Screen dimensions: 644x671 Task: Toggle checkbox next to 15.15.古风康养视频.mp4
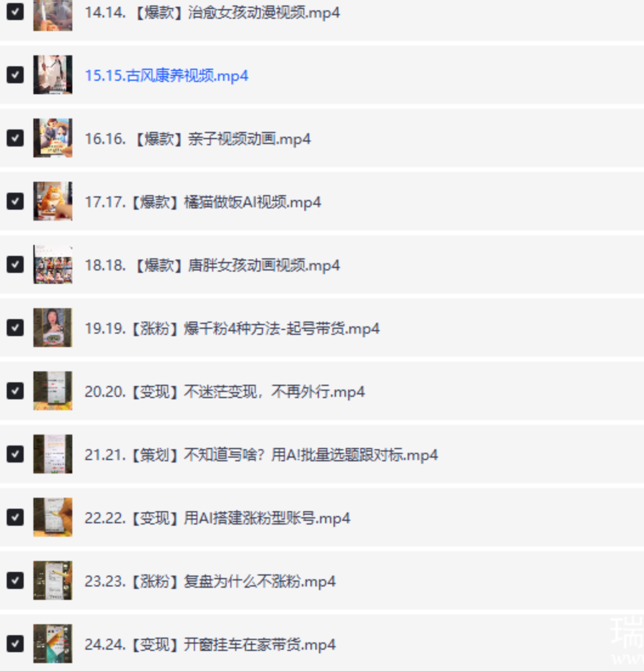coord(15,75)
